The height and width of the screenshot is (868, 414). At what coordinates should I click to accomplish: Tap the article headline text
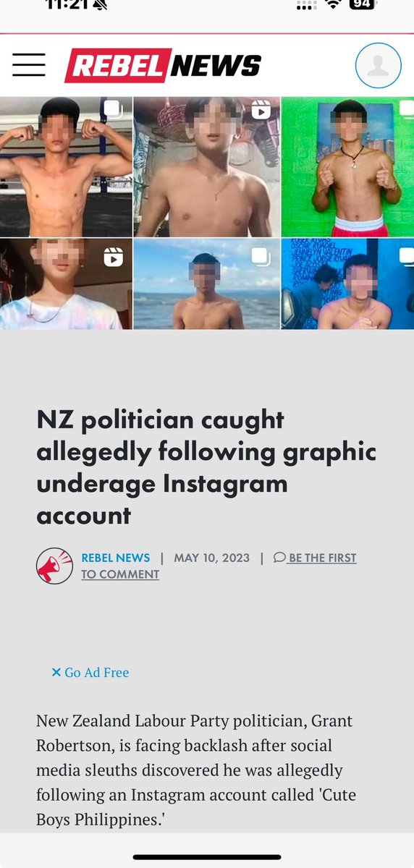tap(207, 467)
